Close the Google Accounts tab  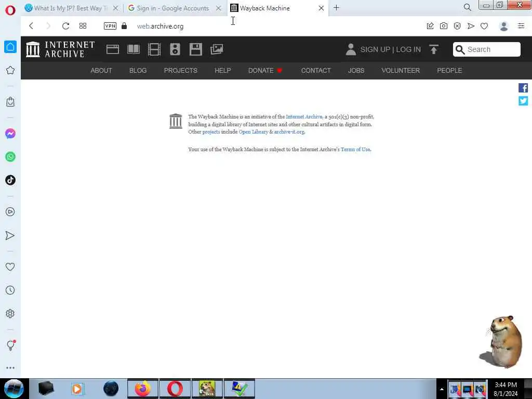coord(219,8)
